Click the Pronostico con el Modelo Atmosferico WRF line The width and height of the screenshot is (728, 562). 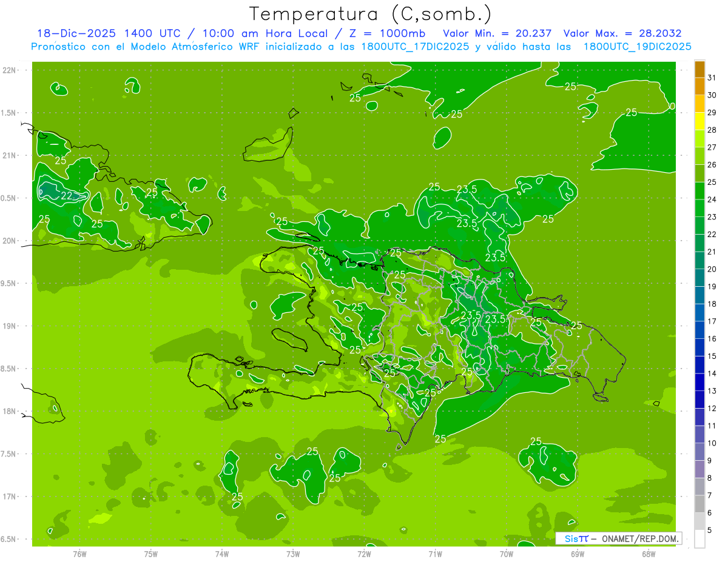(362, 46)
